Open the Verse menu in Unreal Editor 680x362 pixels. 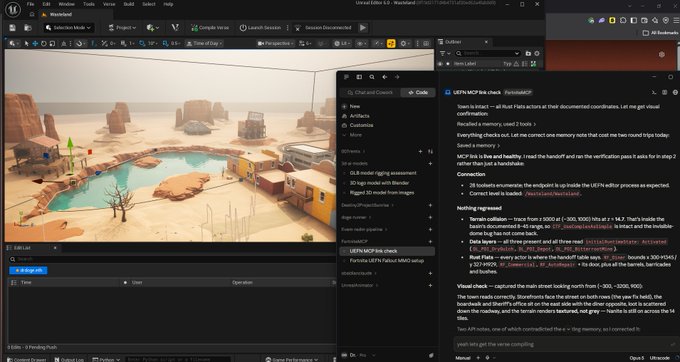click(109, 4)
